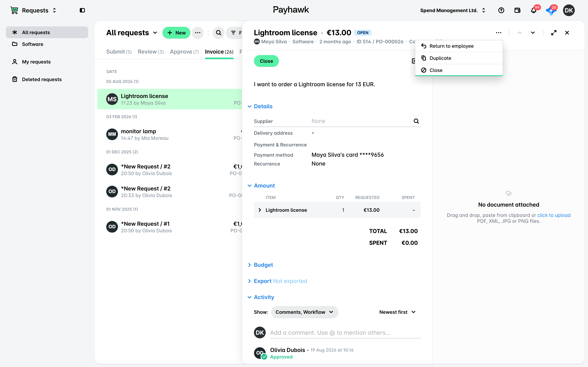The image size is (588, 367).
Task: Open the help question mark icon
Action: (501, 10)
